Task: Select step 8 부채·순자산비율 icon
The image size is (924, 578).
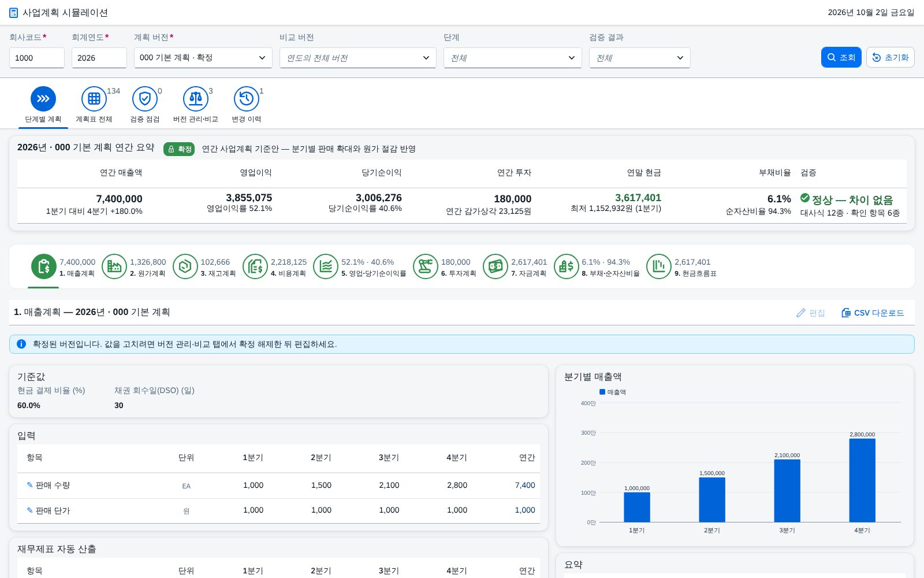Action: [x=567, y=266]
